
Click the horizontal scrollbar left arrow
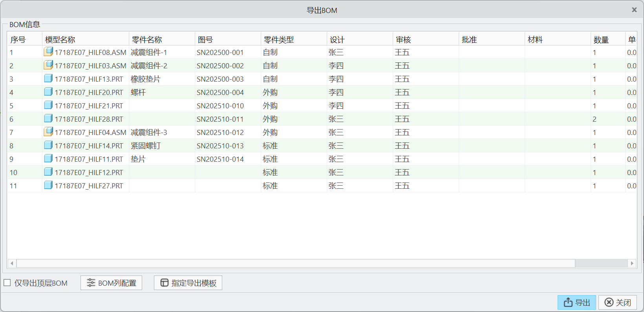tap(12, 263)
